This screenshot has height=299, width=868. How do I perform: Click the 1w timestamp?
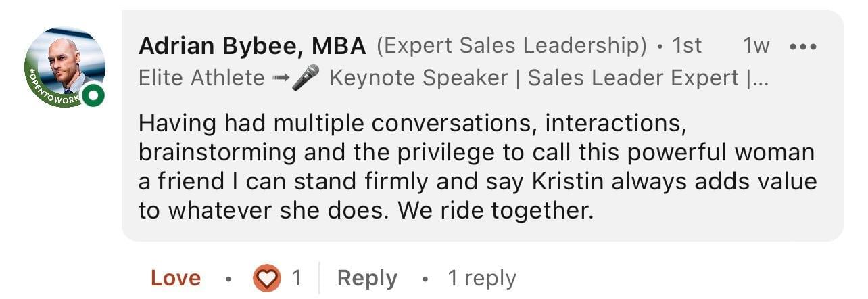[756, 47]
